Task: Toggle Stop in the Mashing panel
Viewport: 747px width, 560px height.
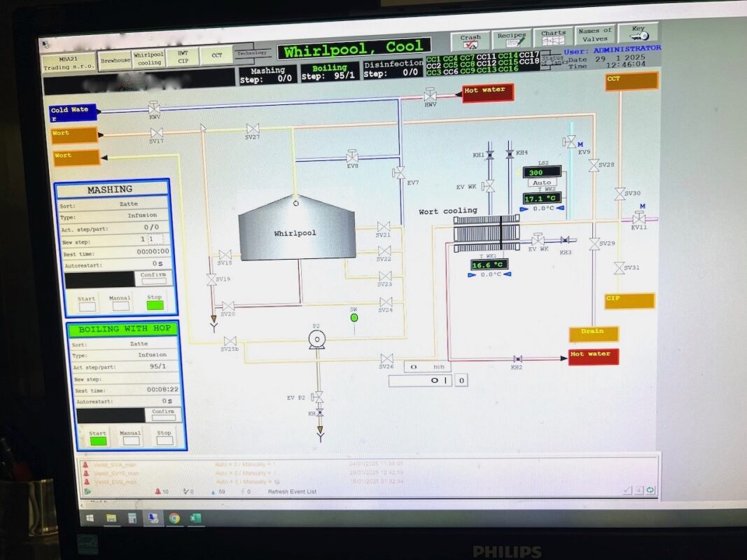Action: coord(155,305)
